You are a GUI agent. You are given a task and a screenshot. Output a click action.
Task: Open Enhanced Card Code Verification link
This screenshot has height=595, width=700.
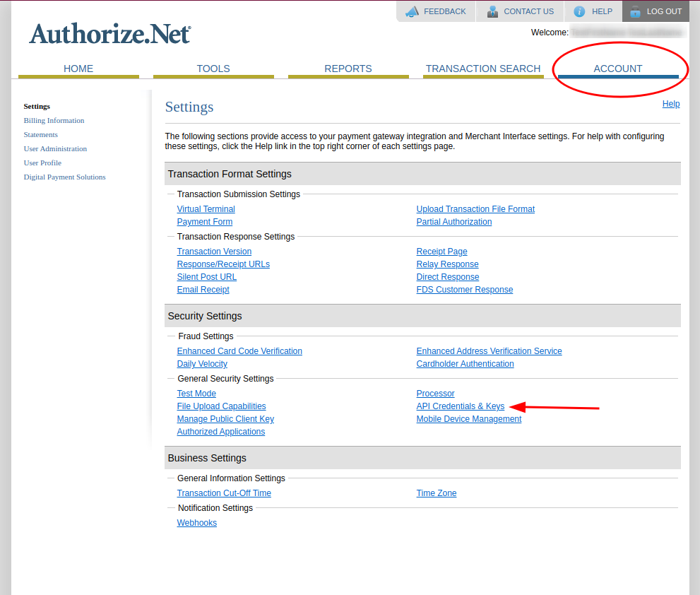[239, 351]
